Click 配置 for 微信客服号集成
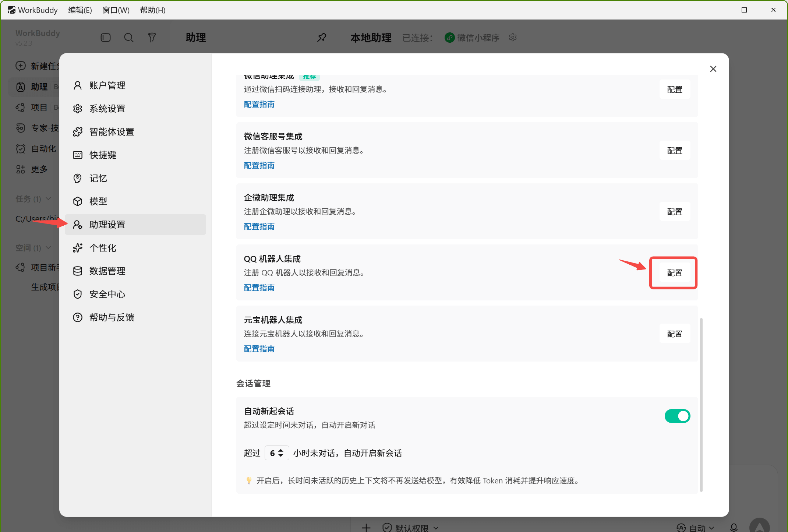The width and height of the screenshot is (788, 532). click(x=675, y=151)
